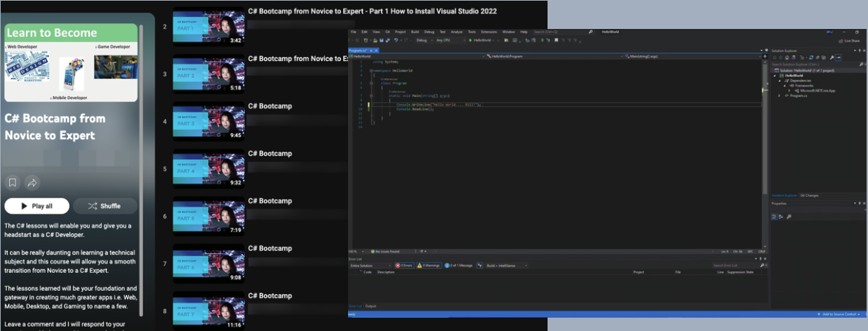Image resolution: width=868 pixels, height=331 pixels.
Task: Collapse the namespace HelloWorld code block
Action: coord(371,71)
